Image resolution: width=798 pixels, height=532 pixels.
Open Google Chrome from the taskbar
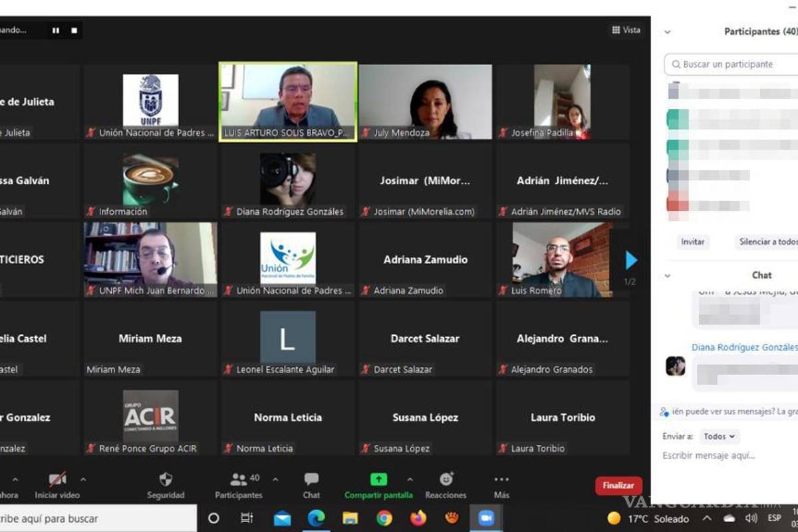(384, 518)
